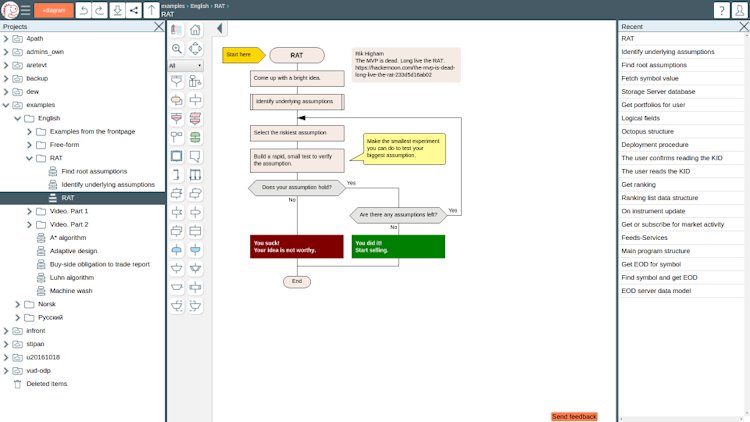This screenshot has height=422, width=750.
Task: Click the colored pencils theme icon
Action: point(176,30)
